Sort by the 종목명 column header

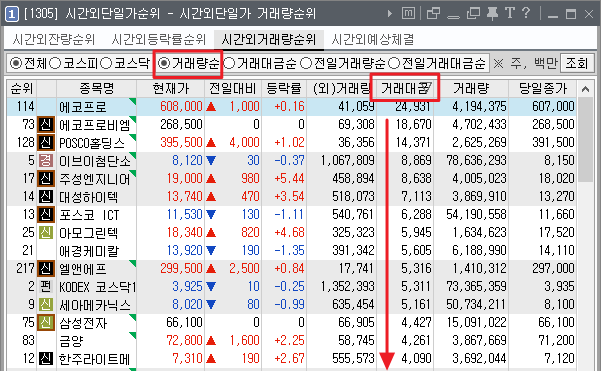(97, 89)
